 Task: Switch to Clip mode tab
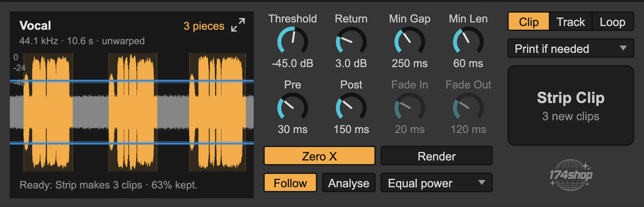pos(529,22)
